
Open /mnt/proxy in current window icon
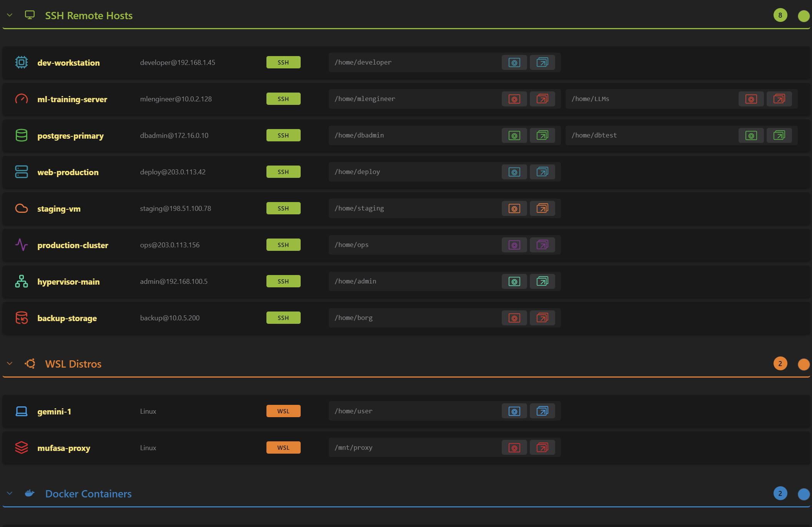pyautogui.click(x=514, y=448)
